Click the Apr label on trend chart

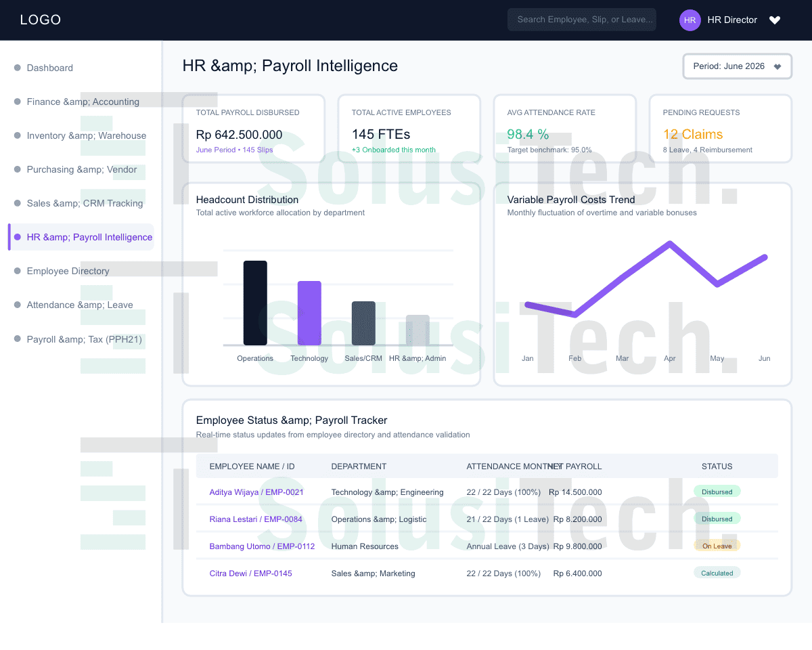point(670,358)
